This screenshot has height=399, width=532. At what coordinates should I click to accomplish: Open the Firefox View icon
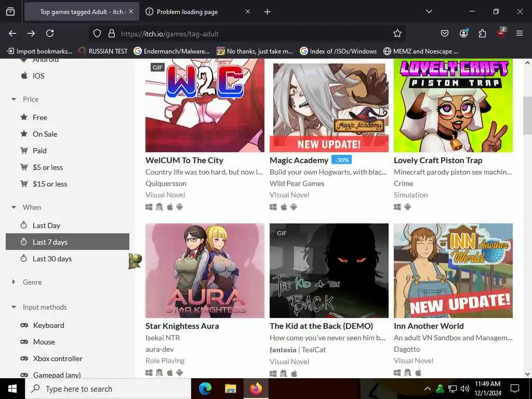10,11
